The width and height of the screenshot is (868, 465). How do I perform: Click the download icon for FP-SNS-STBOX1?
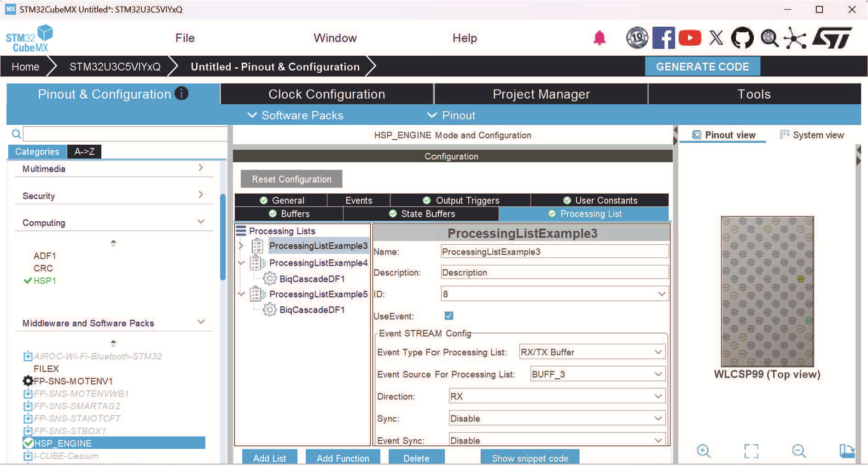coord(28,430)
